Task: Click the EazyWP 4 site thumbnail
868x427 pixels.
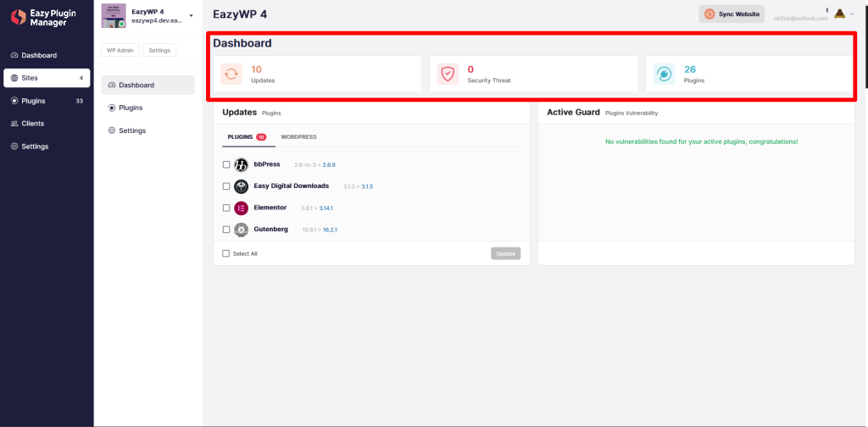Action: (114, 15)
